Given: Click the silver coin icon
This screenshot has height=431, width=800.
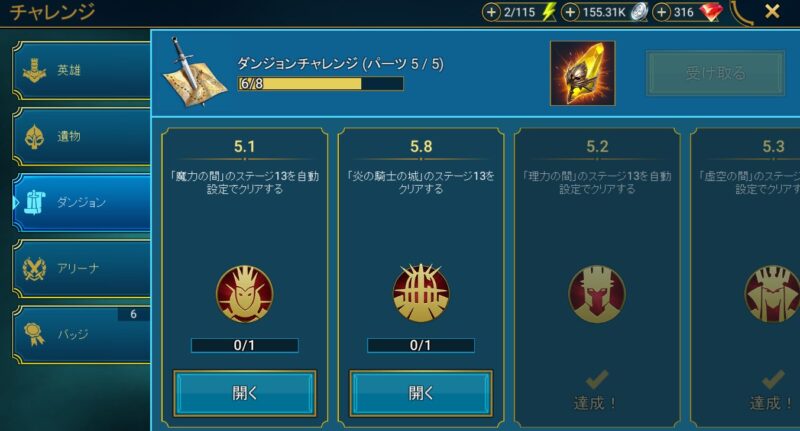Looking at the screenshot, I should coord(639,12).
